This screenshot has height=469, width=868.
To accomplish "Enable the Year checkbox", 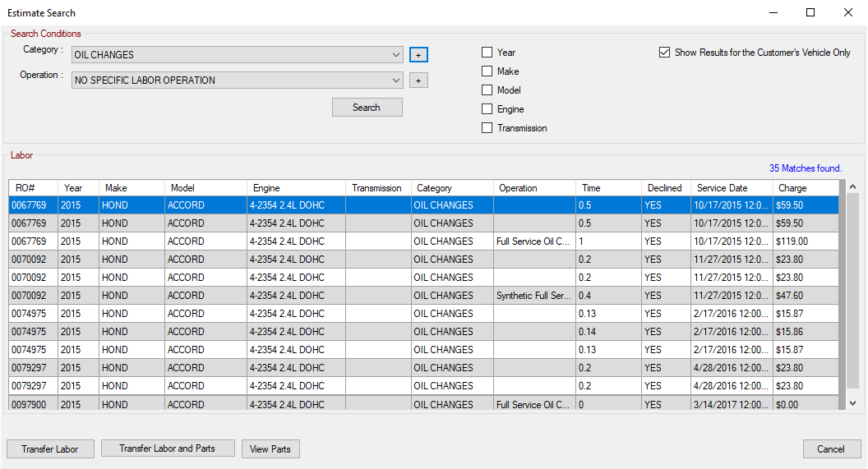I will [x=487, y=52].
